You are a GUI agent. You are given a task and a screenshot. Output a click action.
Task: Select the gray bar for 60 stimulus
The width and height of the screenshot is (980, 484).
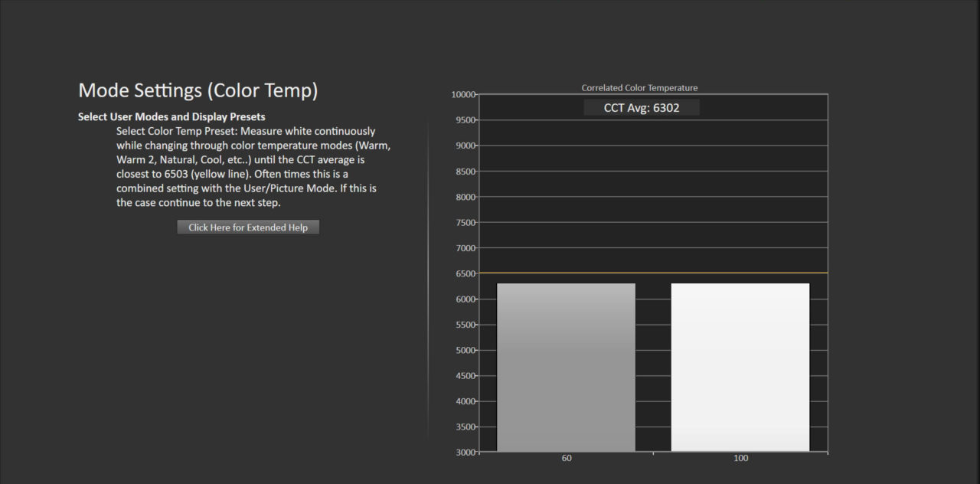566,368
